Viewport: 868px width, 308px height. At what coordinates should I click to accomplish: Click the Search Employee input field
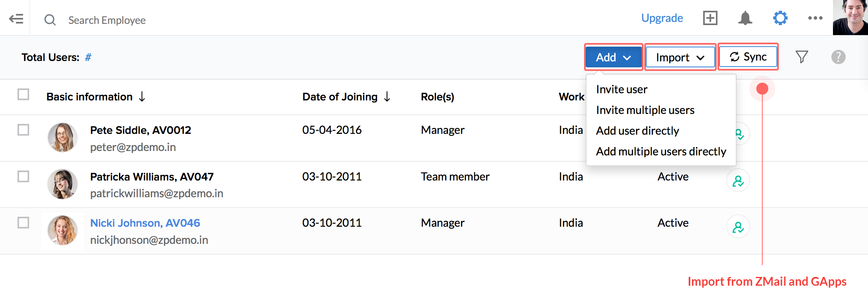[107, 20]
